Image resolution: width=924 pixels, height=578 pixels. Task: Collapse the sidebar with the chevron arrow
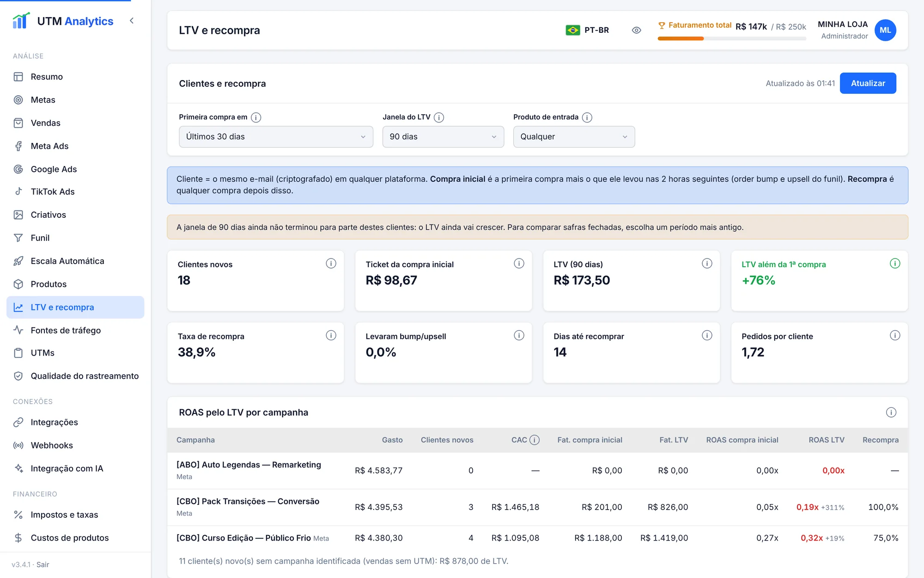[x=132, y=21]
